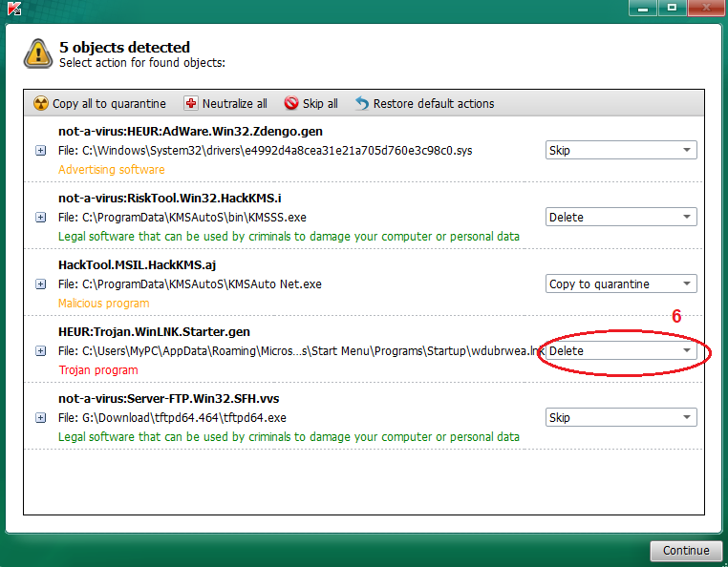
Task: Click the Skip all prohibition icon
Action: (291, 103)
